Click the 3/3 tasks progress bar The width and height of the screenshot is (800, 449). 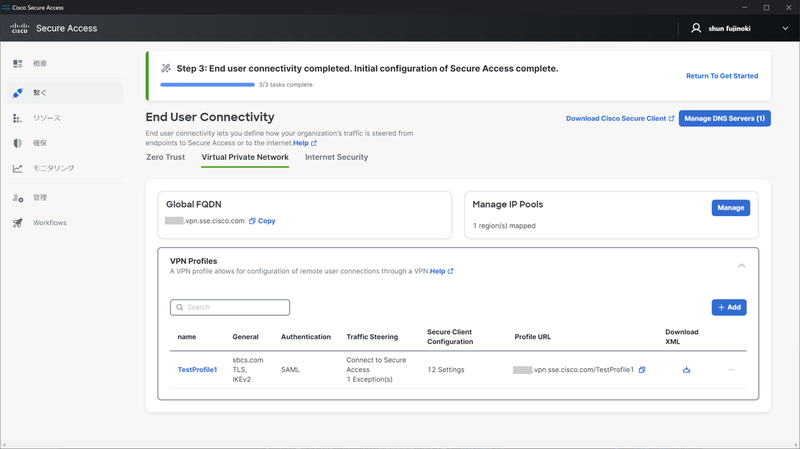[207, 85]
